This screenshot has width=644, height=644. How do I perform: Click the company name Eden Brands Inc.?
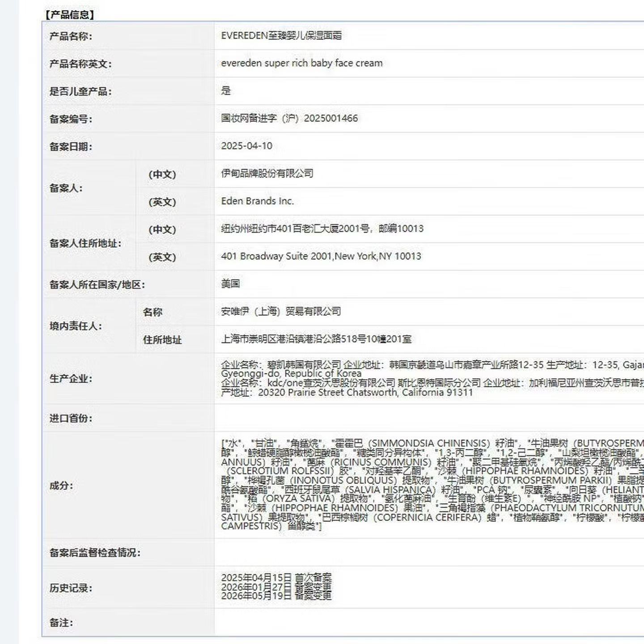click(x=258, y=201)
